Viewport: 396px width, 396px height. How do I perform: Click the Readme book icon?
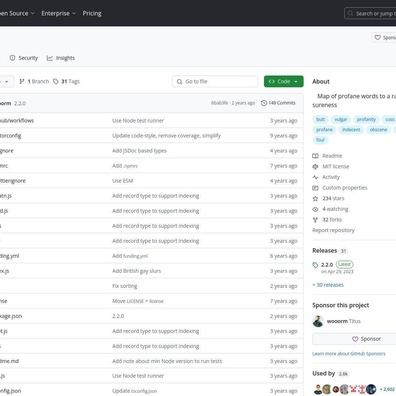(x=315, y=156)
